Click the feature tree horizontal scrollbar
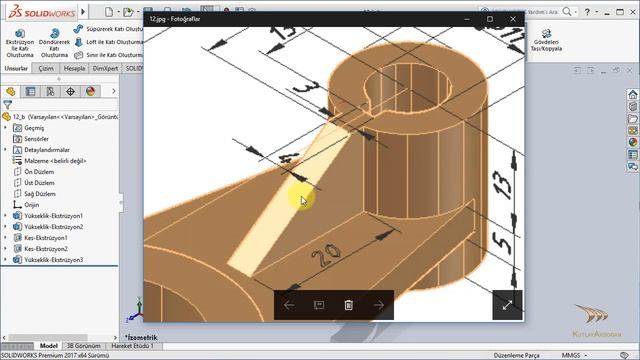Screen dimensions: 640x360 point(48,338)
